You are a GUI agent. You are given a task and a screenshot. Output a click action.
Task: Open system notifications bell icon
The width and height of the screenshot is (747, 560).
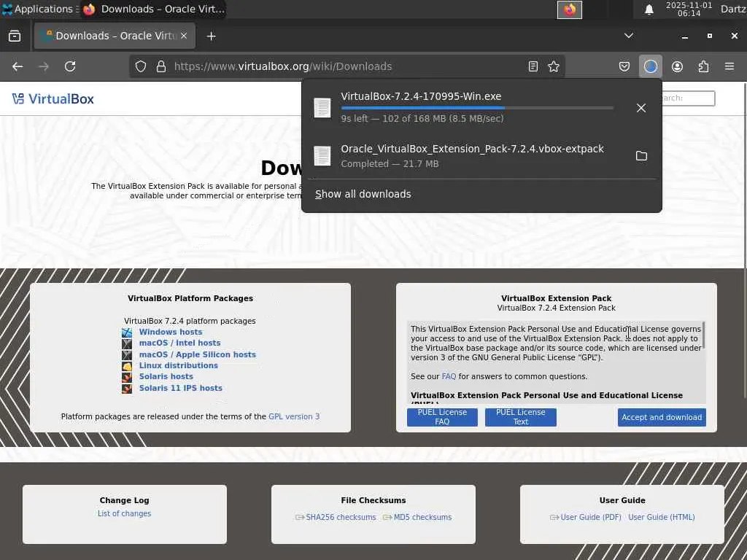tap(649, 9)
